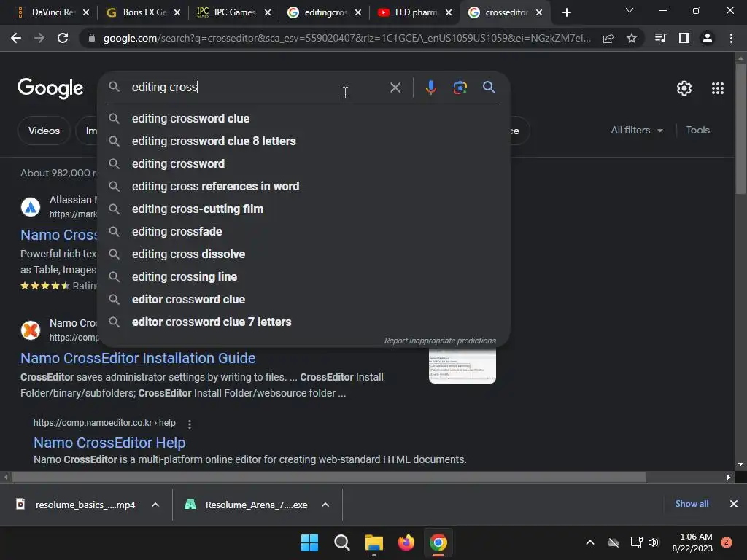747x560 pixels.
Task: Launch Firefox from taskbar
Action: point(406,542)
